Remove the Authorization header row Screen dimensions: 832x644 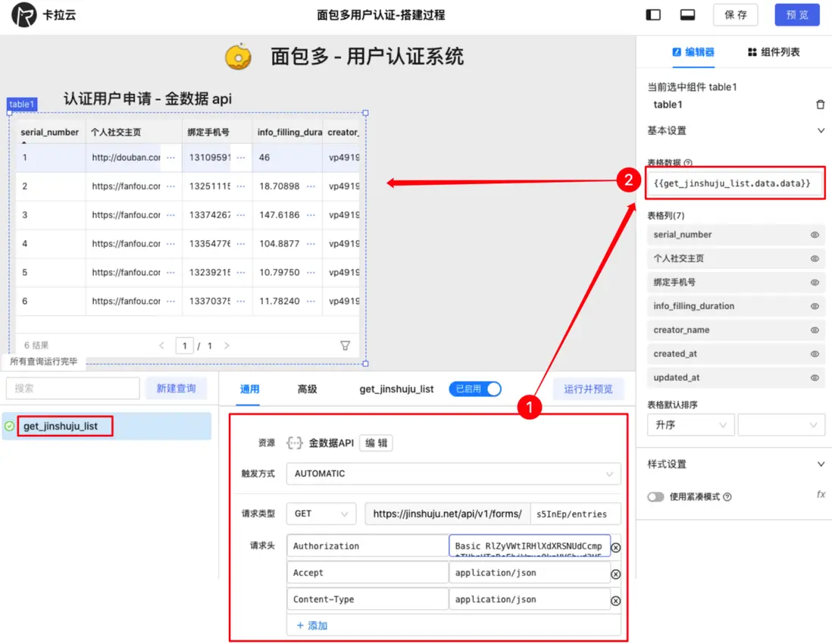click(615, 548)
